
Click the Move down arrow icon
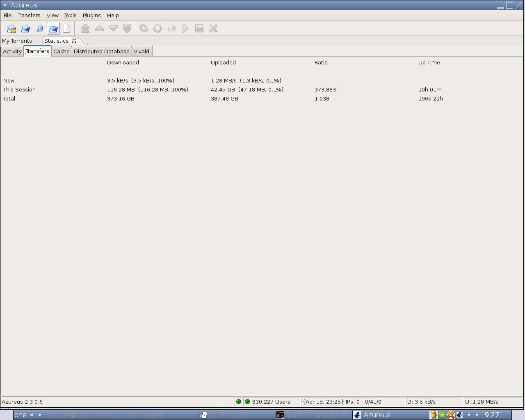point(113,29)
